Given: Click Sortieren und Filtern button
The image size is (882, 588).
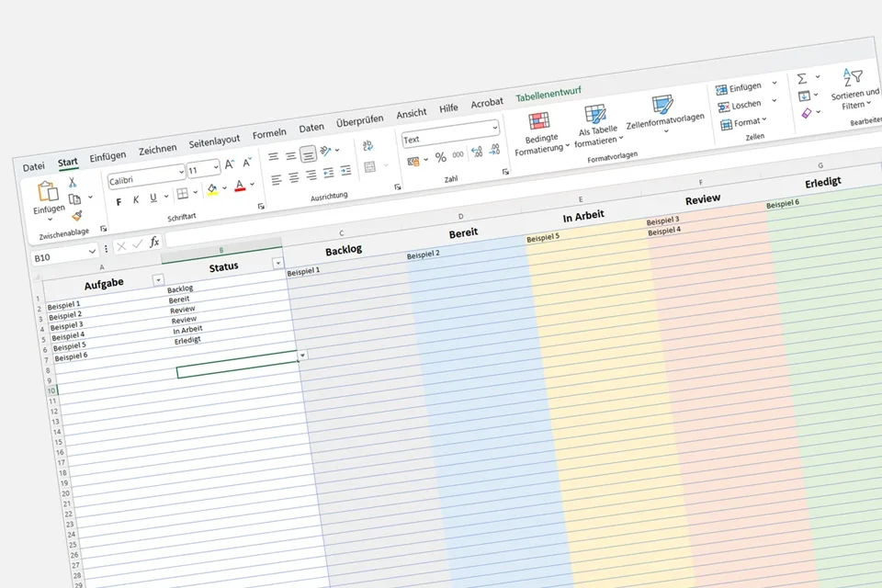Looking at the screenshot, I should point(854,89).
